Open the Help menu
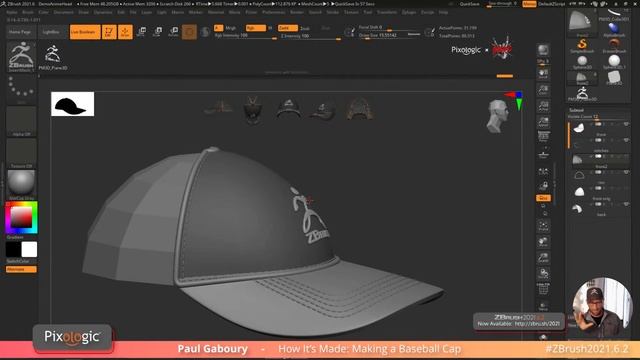The image size is (640, 360). click(x=443, y=12)
